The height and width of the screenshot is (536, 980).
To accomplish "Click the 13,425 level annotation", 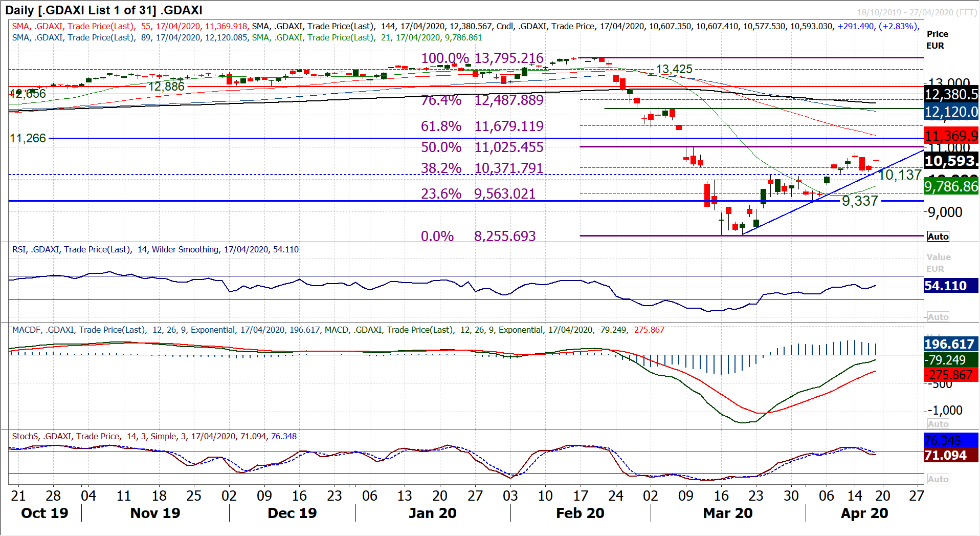I will click(674, 69).
